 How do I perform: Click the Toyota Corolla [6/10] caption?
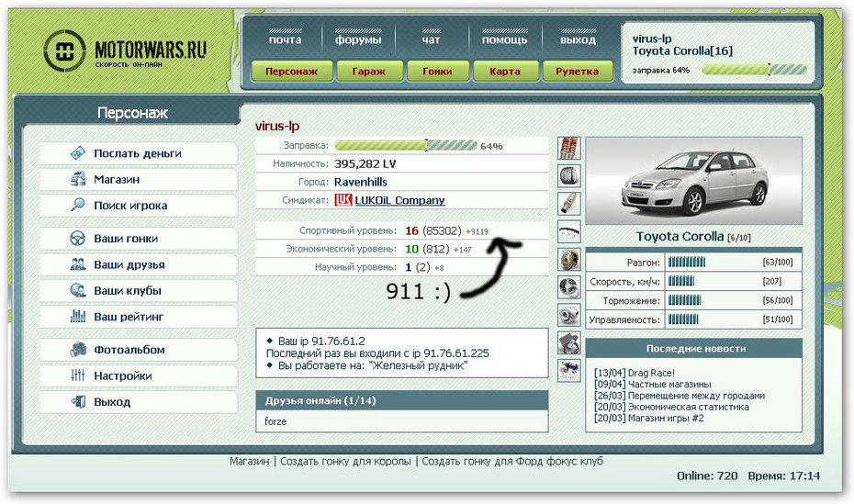coord(693,237)
